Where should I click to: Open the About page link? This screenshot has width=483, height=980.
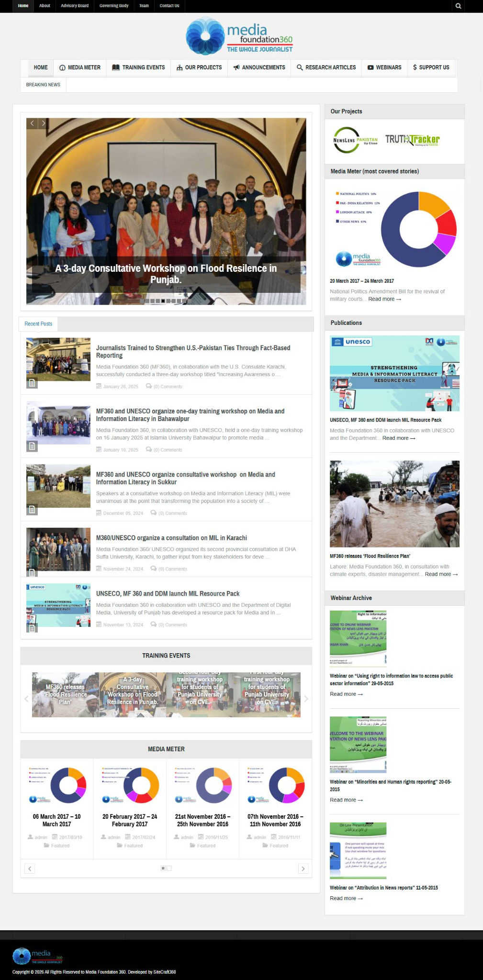(x=45, y=6)
